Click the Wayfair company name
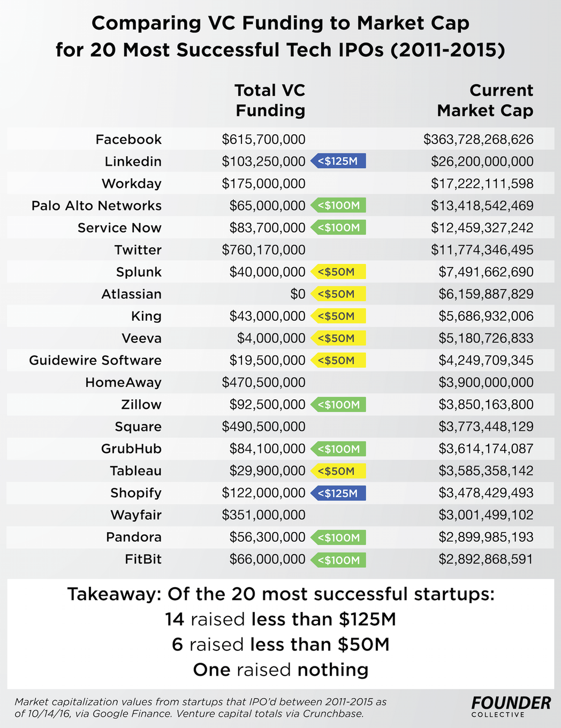 pyautogui.click(x=136, y=515)
